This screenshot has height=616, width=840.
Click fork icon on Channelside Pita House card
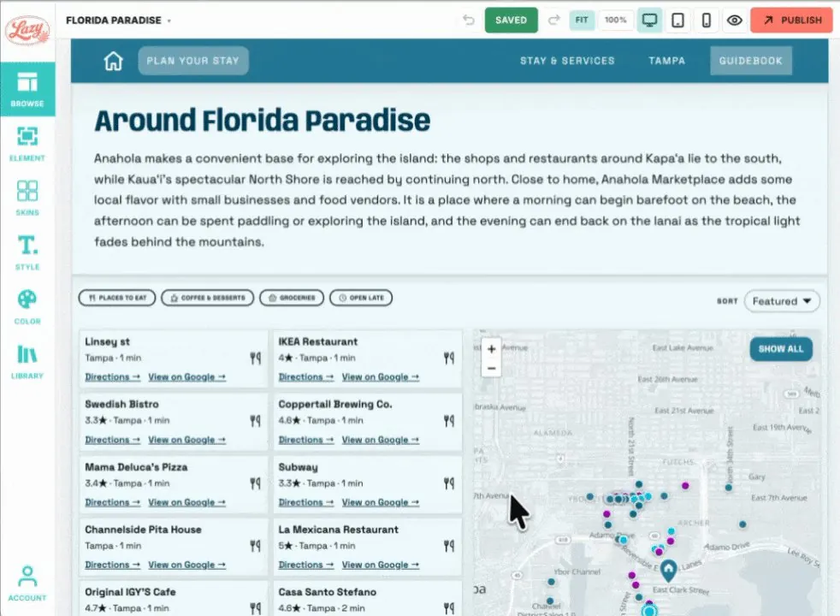pyautogui.click(x=256, y=546)
